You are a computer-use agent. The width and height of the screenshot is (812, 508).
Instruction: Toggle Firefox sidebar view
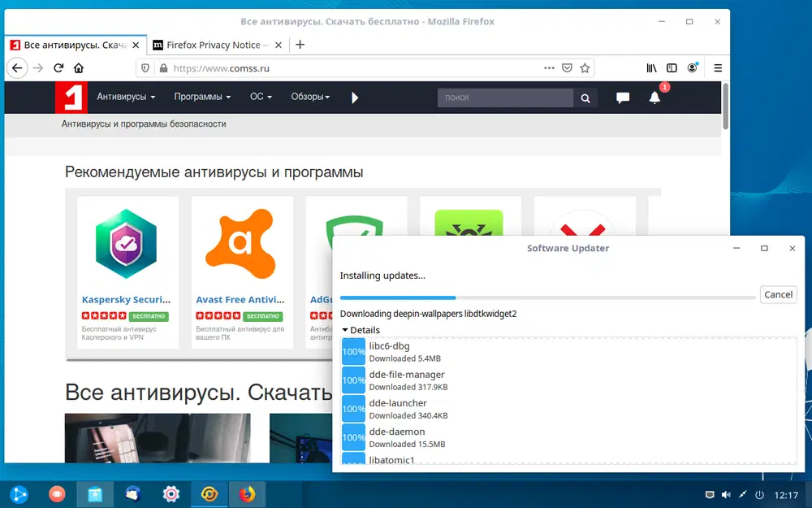672,68
